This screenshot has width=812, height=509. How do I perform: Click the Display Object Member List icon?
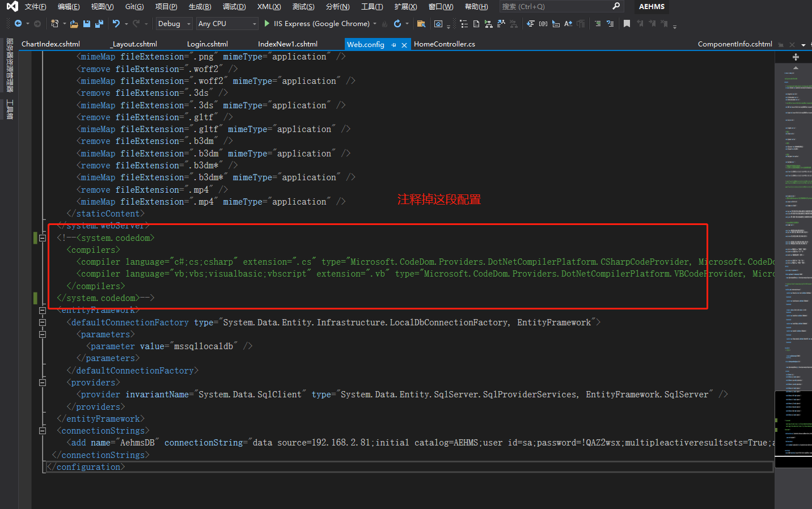pyautogui.click(x=530, y=24)
